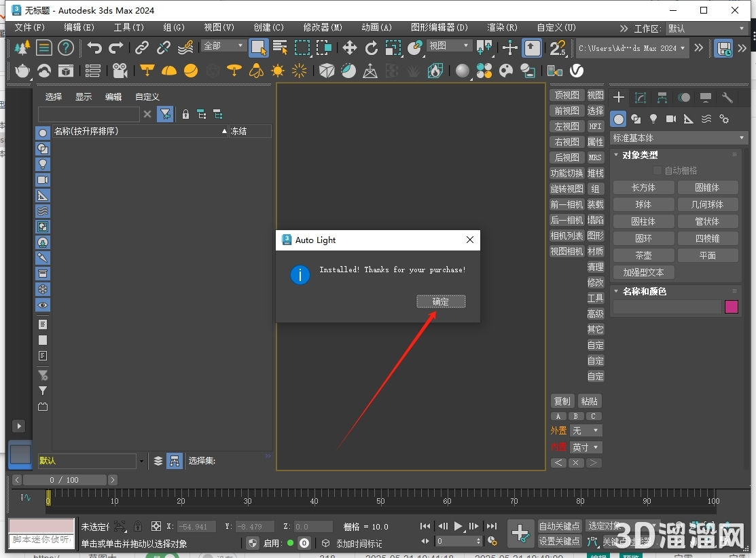Toggle the scene explorer lock cell icon
This screenshot has width=756, height=558.
(185, 114)
